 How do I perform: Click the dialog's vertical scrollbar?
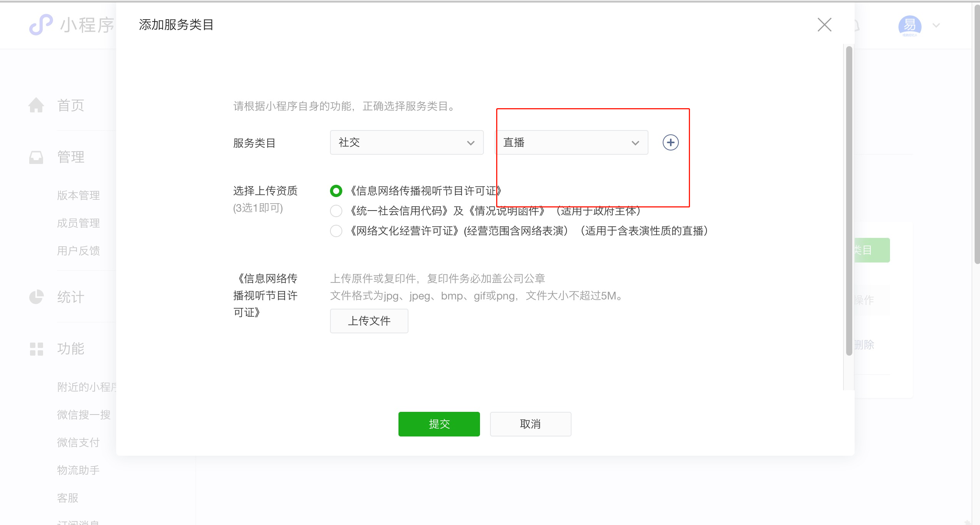click(849, 200)
